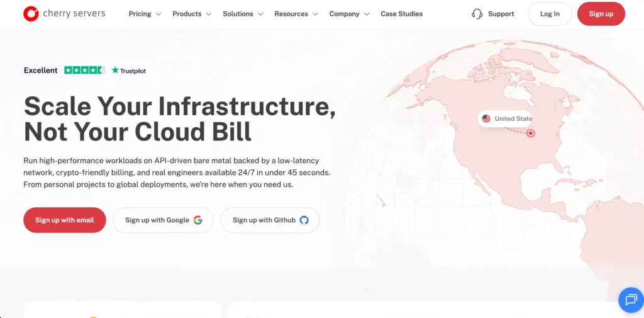This screenshot has width=644, height=318.
Task: Expand the Resources dropdown chevron
Action: pos(316,14)
